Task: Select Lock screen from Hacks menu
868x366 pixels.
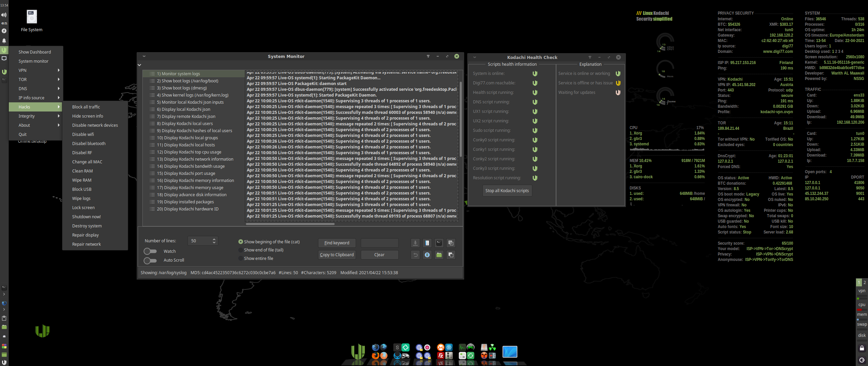Action: click(95, 207)
